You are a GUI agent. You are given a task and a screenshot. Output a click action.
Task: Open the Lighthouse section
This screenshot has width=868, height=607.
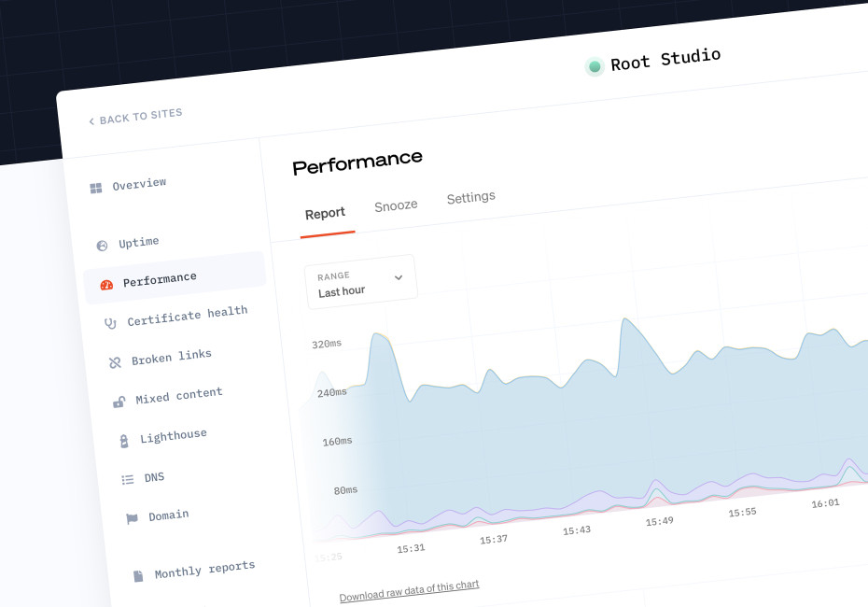[163, 437]
